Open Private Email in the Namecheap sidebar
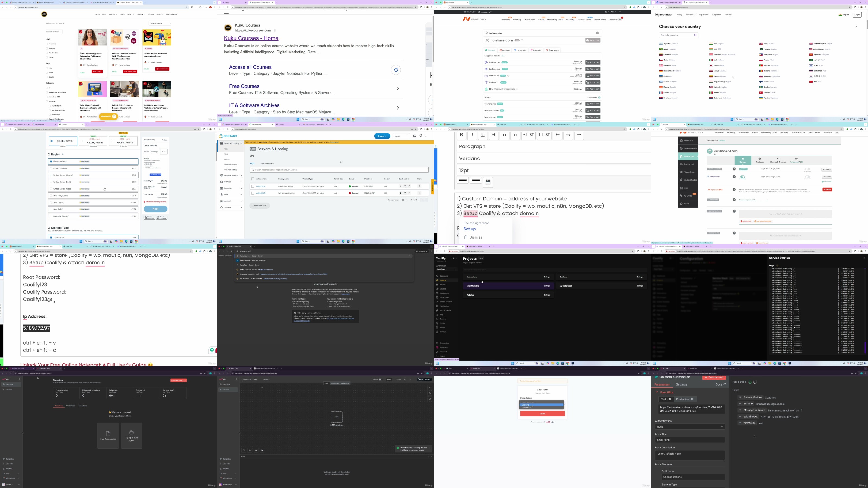The height and width of the screenshot is (488, 868). click(688, 172)
